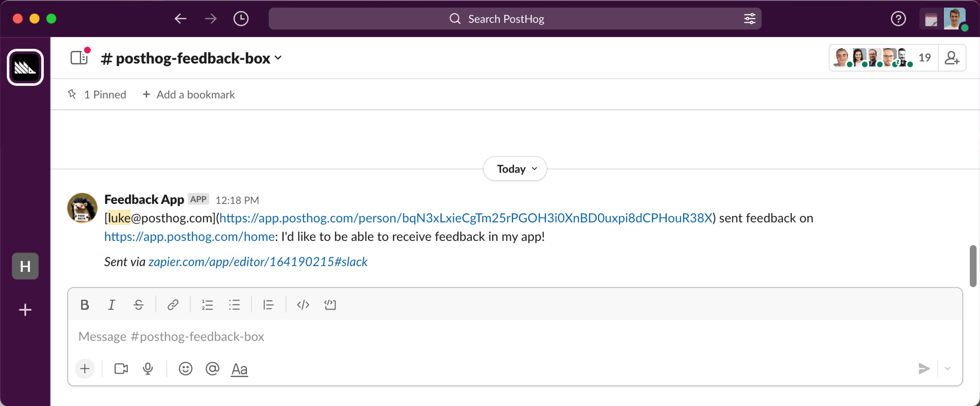Start an ordered numbered list
Viewport: 980px width, 406px height.
tap(207, 305)
